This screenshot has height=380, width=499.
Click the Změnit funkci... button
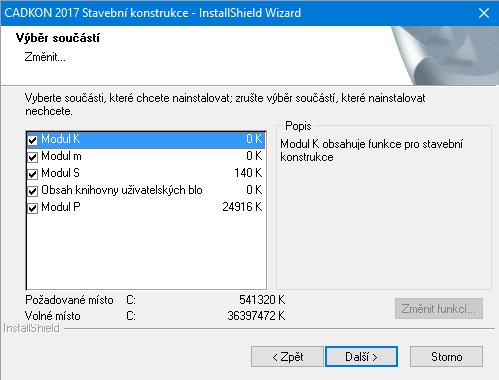(439, 309)
